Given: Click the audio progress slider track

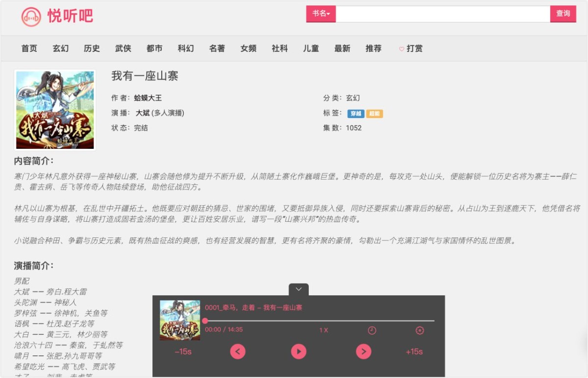Looking at the screenshot, I should pyautogui.click(x=318, y=321).
